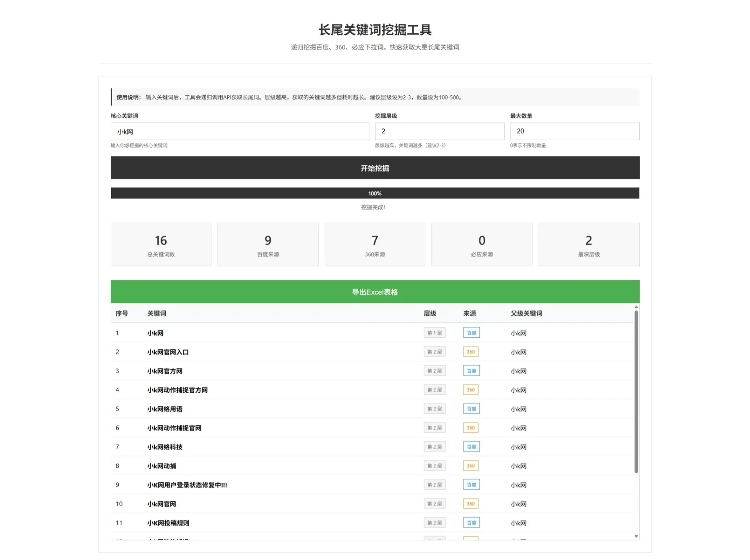Click the 百度 badge on 小k网官方网 row
This screenshot has width=750, height=560.
[471, 370]
